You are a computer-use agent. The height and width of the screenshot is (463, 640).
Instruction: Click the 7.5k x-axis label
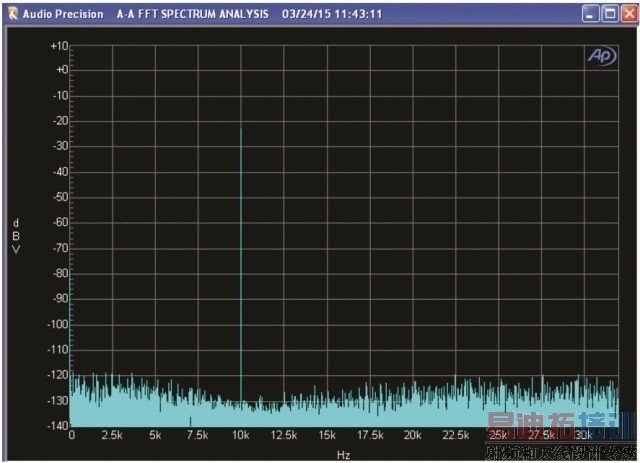coord(198,435)
